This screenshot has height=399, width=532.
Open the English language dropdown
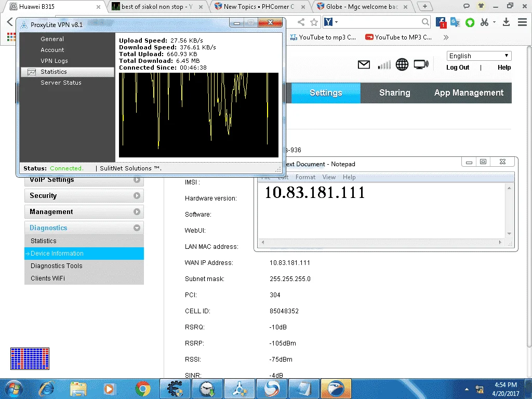(478, 56)
